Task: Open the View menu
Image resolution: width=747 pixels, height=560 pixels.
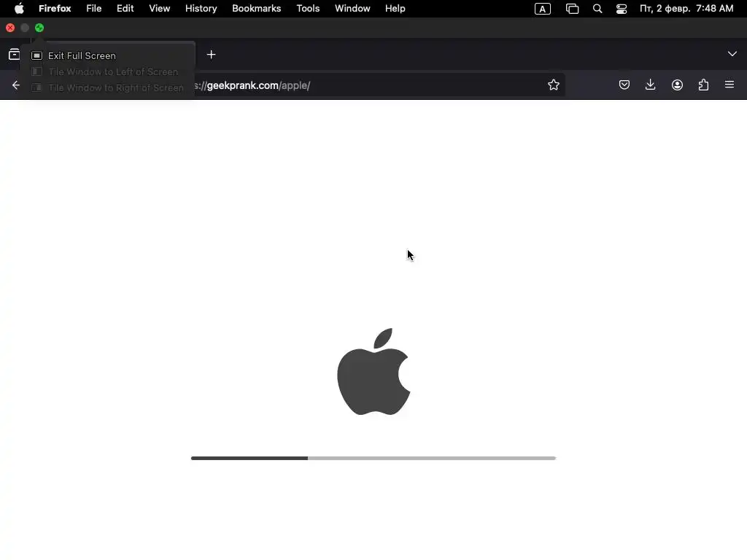Action: [x=160, y=9]
